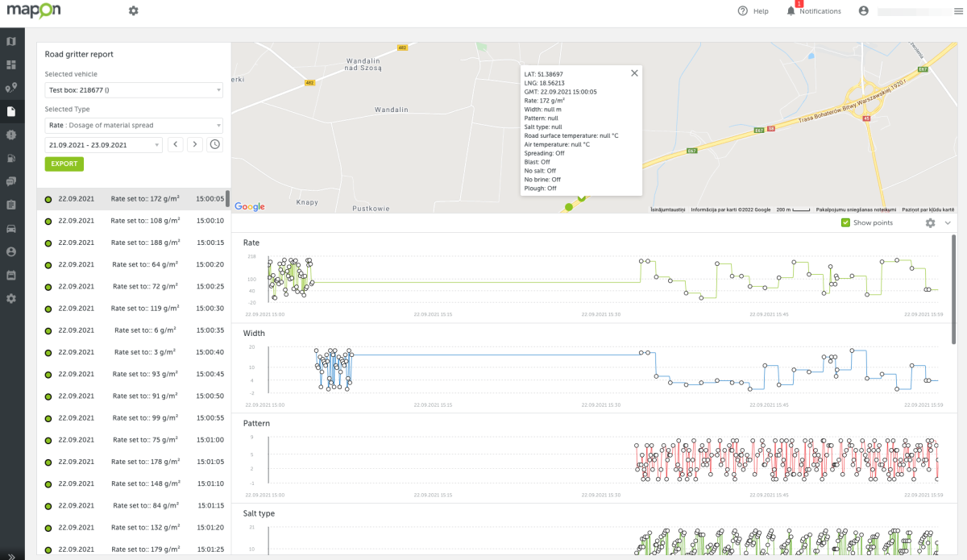Screen dimensions: 967x560
Task: Collapse charts using the chevron arrow
Action: click(948, 223)
